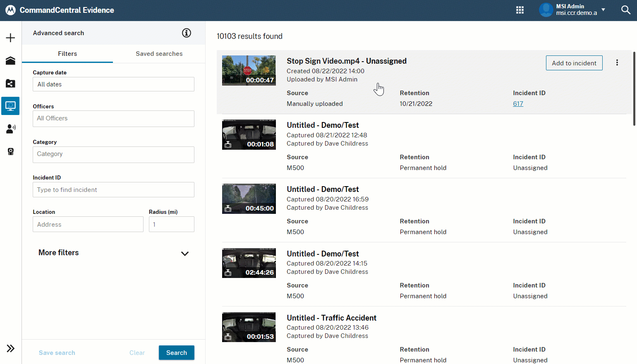Image resolution: width=637 pixels, height=364 pixels.
Task: Select the Filters tab
Action: pyautogui.click(x=67, y=54)
